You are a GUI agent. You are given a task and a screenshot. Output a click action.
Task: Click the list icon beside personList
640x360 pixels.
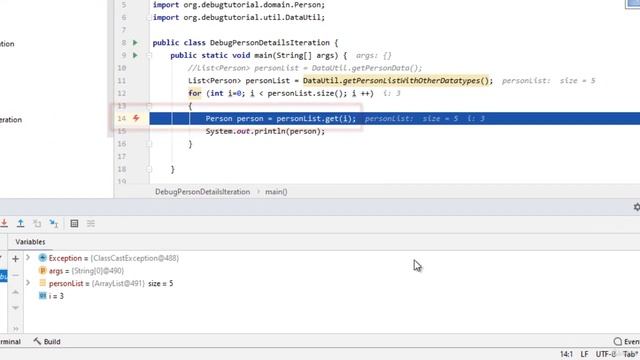tap(42, 283)
